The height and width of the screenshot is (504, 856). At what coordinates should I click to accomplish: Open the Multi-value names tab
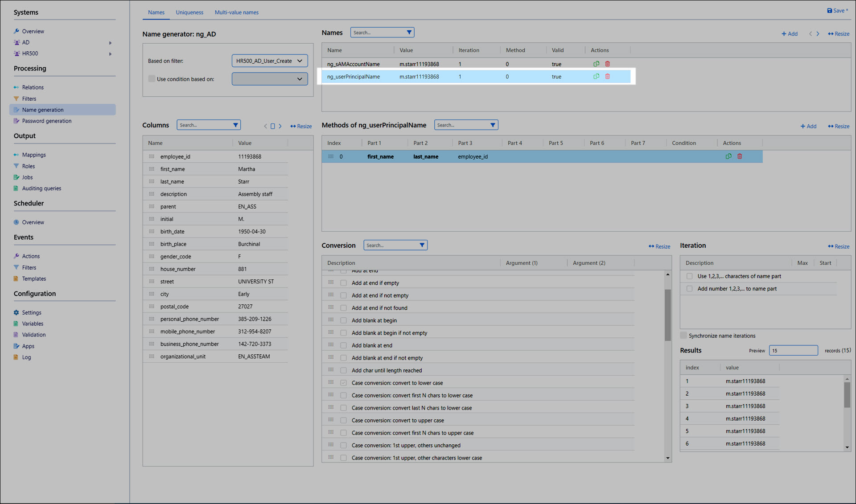coord(236,12)
